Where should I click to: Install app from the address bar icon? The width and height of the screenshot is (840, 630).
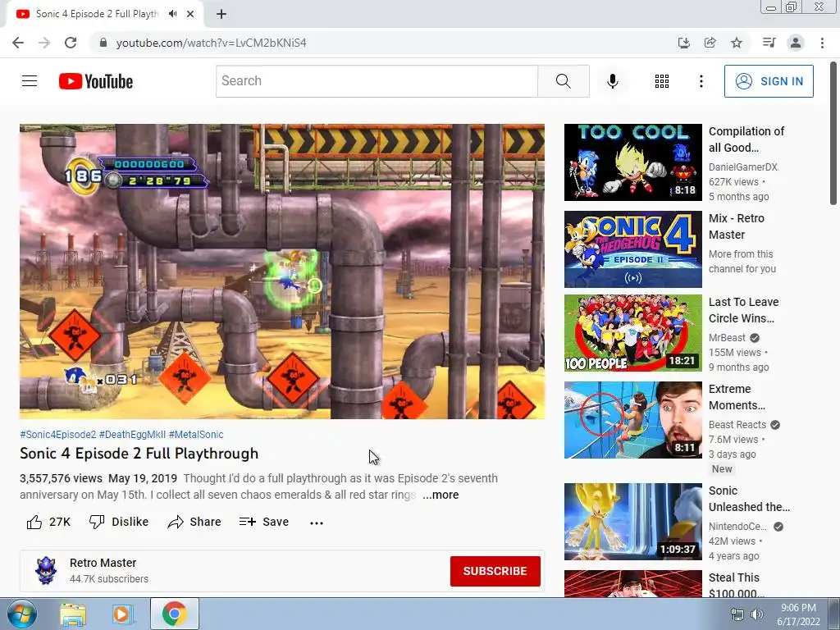tap(683, 43)
